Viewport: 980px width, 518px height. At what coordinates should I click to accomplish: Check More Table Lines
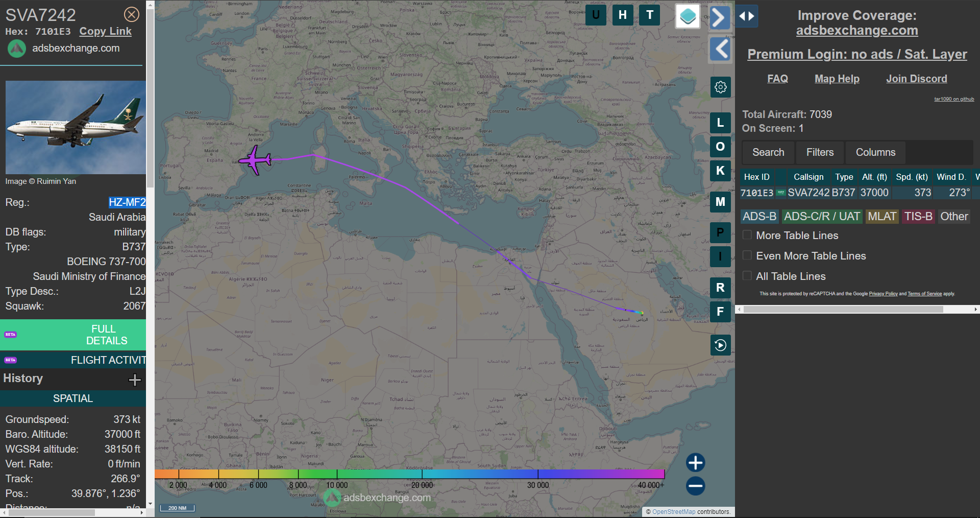747,235
